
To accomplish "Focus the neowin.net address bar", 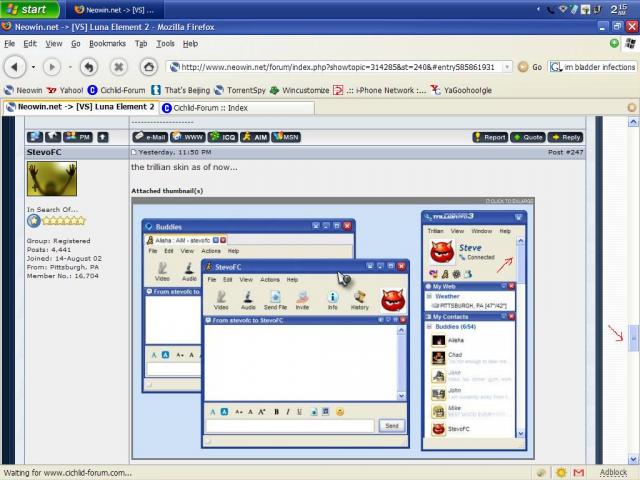I will (337, 67).
